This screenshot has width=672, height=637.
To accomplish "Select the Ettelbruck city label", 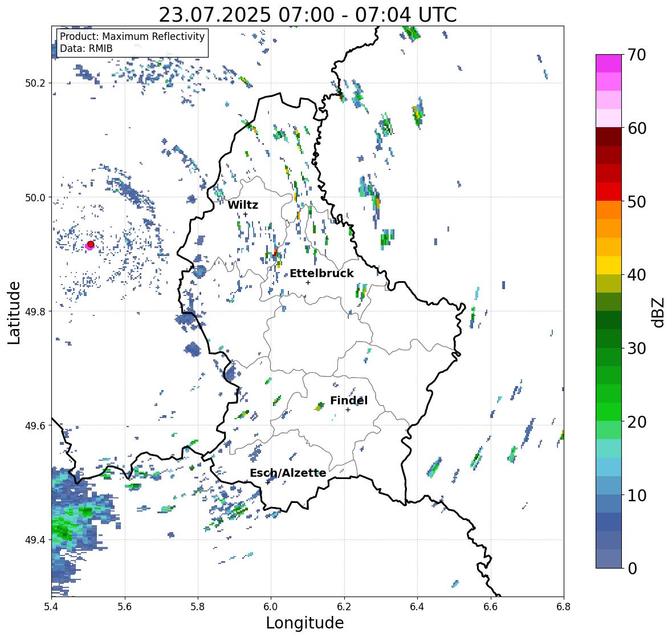I will [321, 273].
